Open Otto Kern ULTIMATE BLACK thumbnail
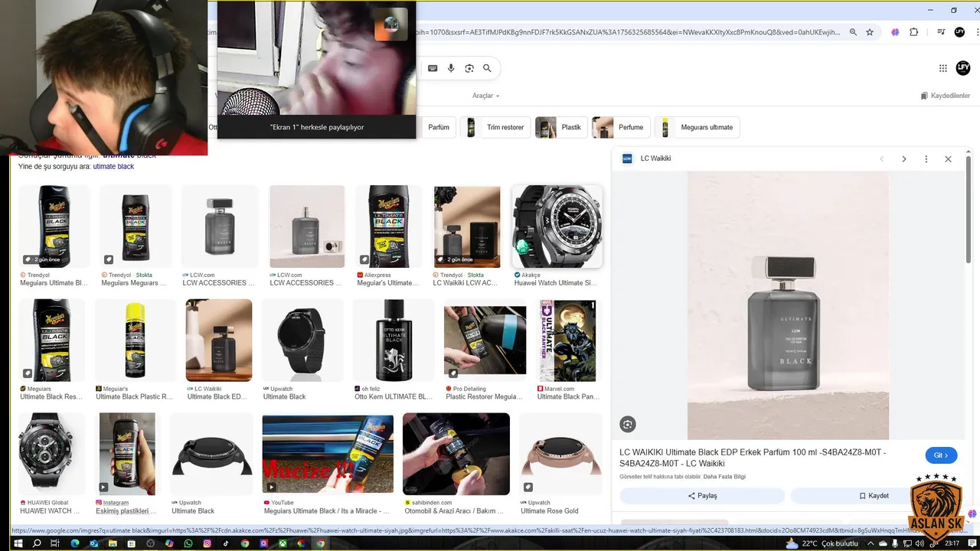980x551 pixels. (394, 341)
